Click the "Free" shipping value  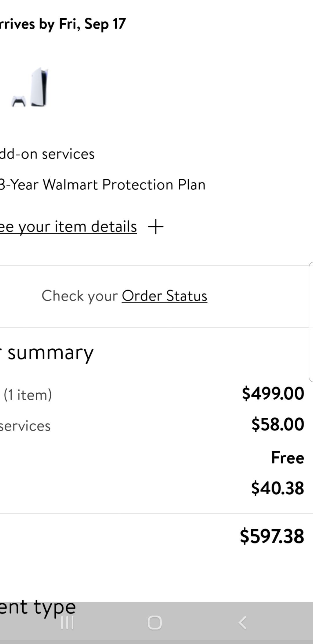pos(287,458)
